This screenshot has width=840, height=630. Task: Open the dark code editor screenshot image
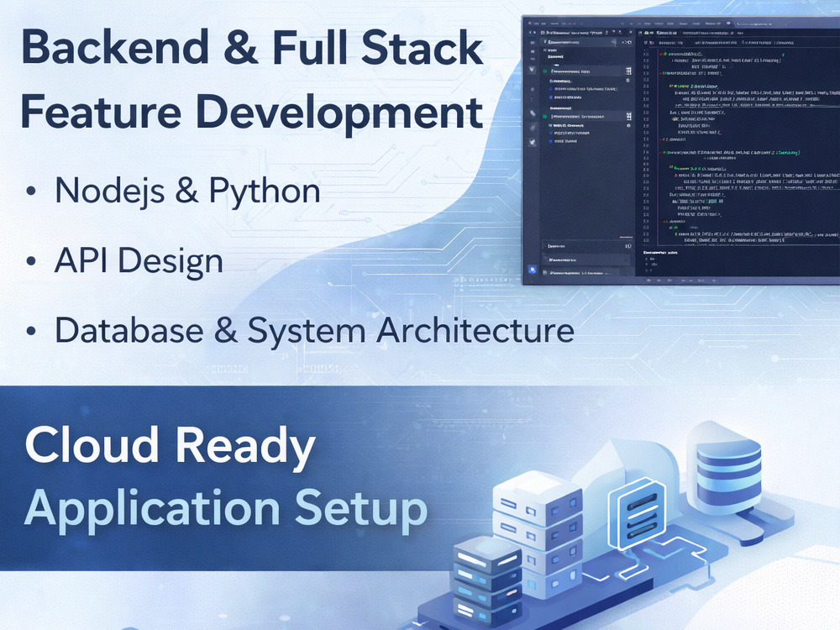coord(681,150)
